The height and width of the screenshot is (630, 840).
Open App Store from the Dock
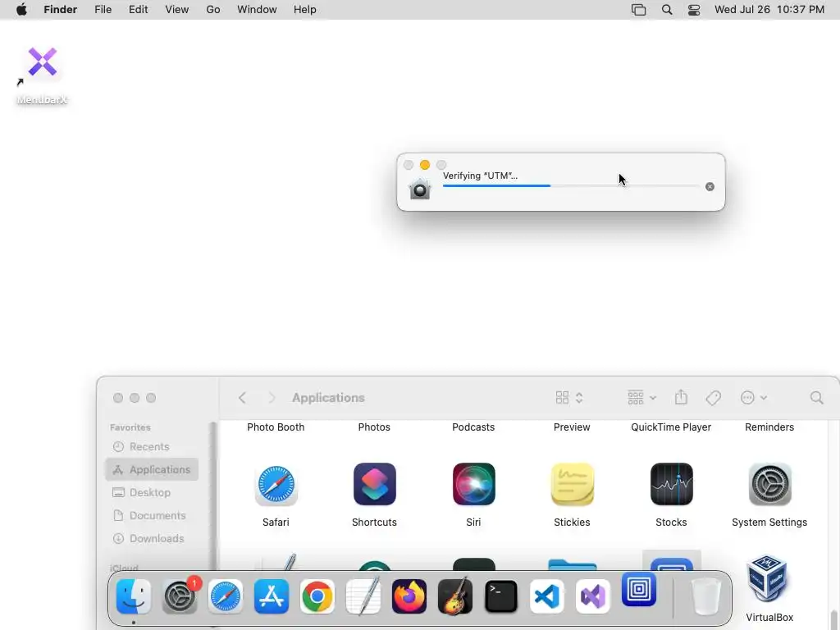coord(272,596)
